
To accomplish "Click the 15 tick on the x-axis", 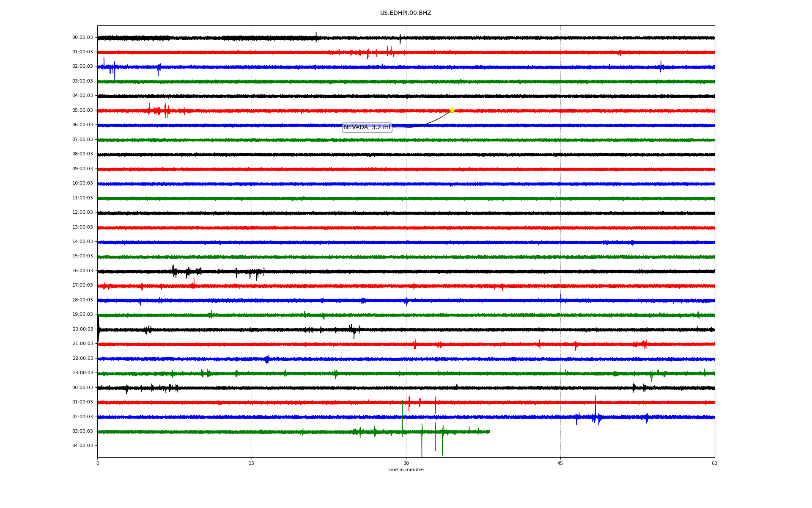I will (x=252, y=463).
